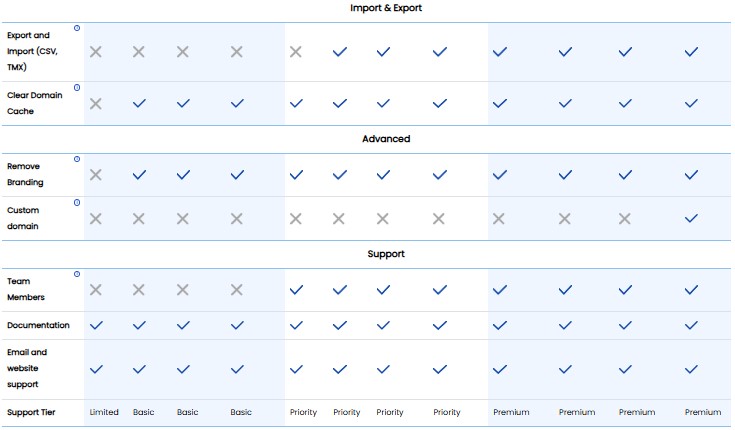Select the Limited support tier value
Screen dimensions: 735x430
(104, 412)
